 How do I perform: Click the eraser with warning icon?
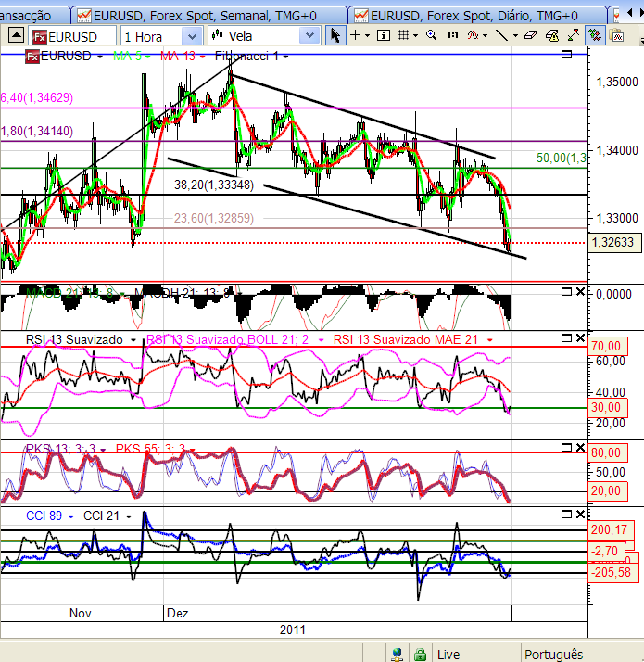(x=552, y=35)
